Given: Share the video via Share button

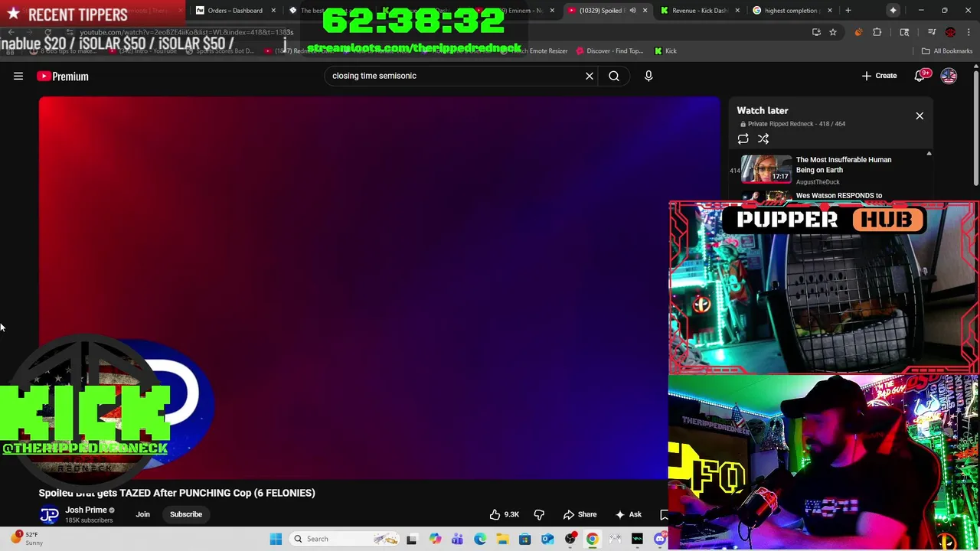Looking at the screenshot, I should [580, 514].
